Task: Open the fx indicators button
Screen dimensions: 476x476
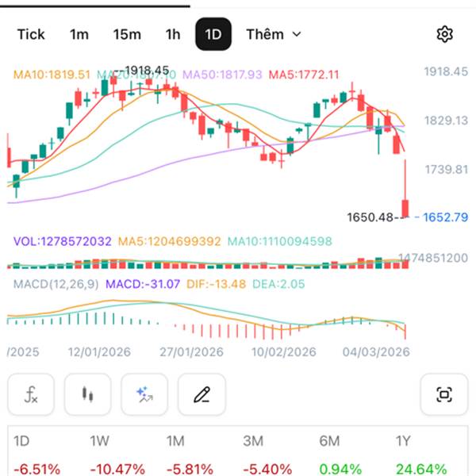Action: pos(31,394)
